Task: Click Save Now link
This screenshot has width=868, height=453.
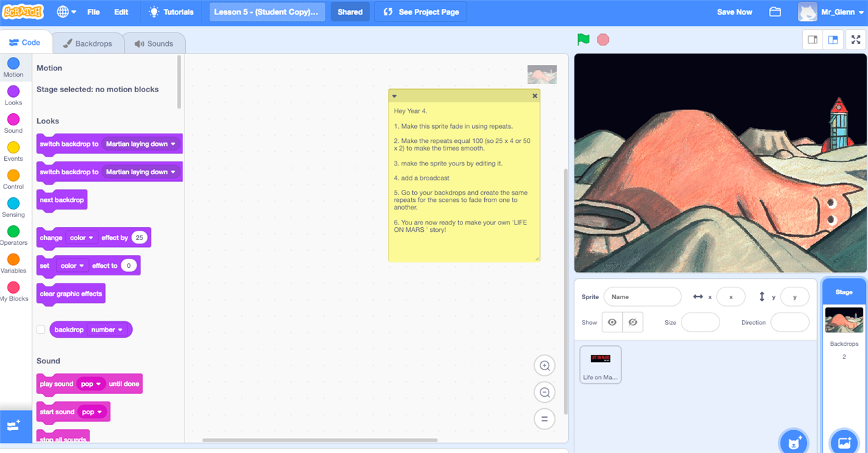Action: (734, 12)
